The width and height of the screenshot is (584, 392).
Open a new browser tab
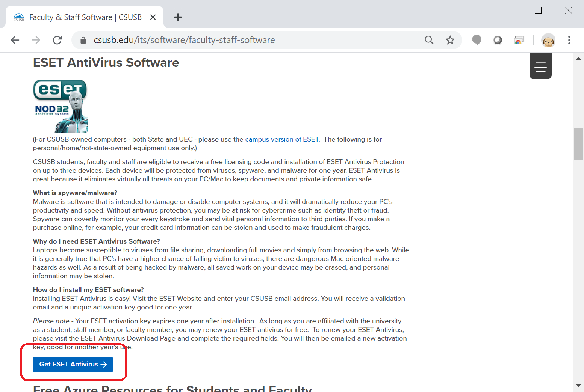point(178,17)
